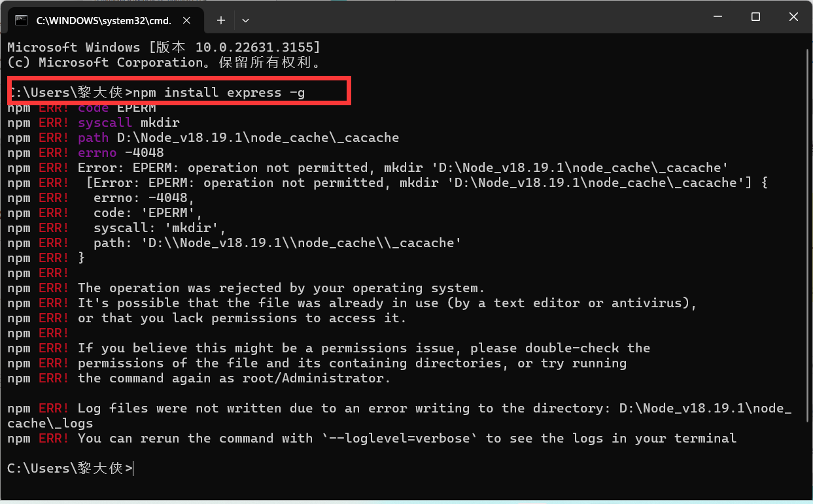Screen dimensions: 813x504
Task: Click the 'code EPERM' error line
Action: (x=82, y=108)
